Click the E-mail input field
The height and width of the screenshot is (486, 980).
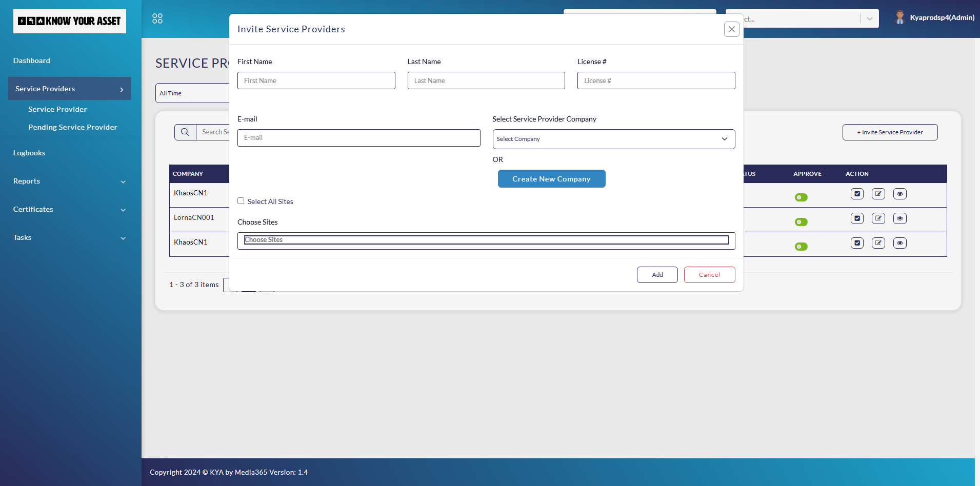[358, 138]
